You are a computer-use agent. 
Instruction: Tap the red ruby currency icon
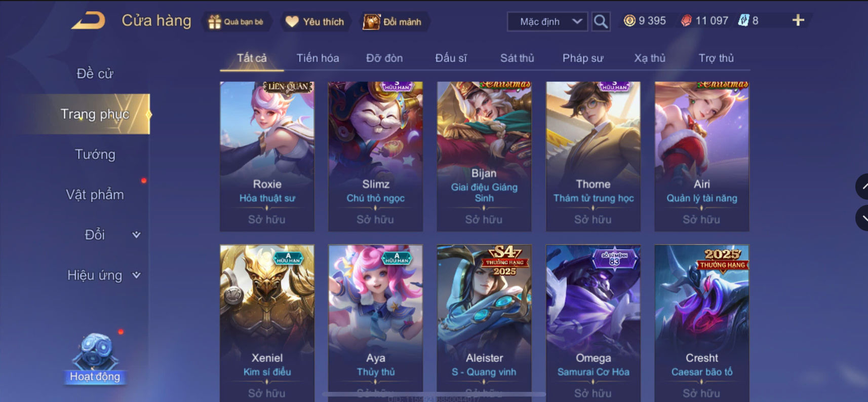click(x=686, y=21)
